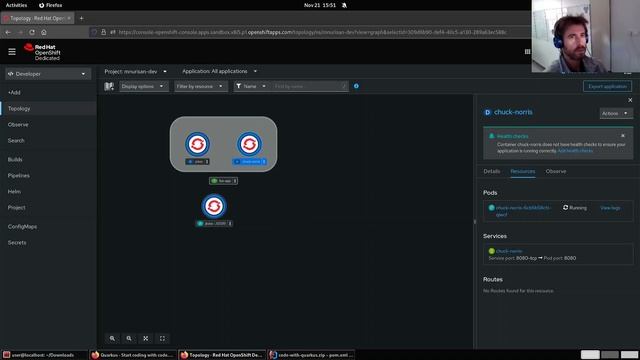Click the browser home icon

click(x=44, y=32)
